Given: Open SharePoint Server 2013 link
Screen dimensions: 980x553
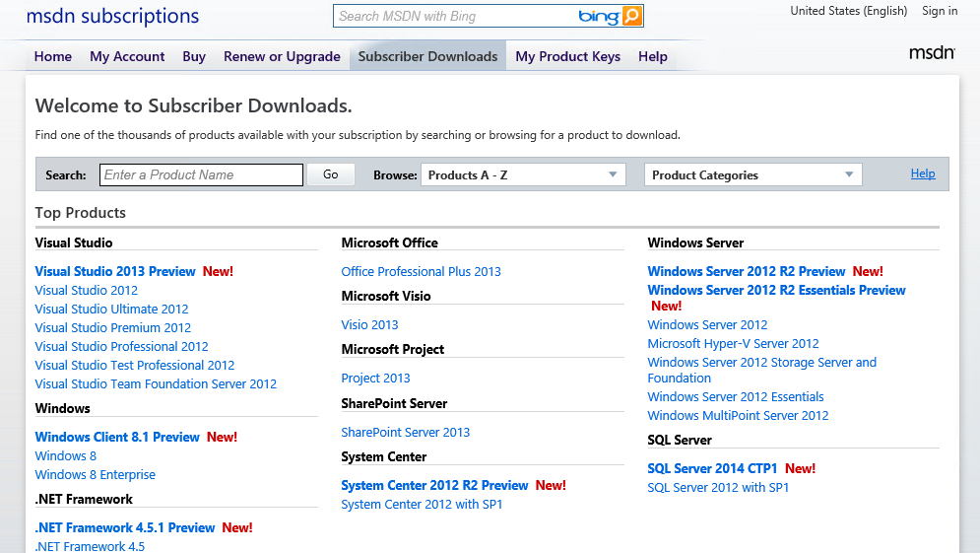Looking at the screenshot, I should pyautogui.click(x=405, y=433).
